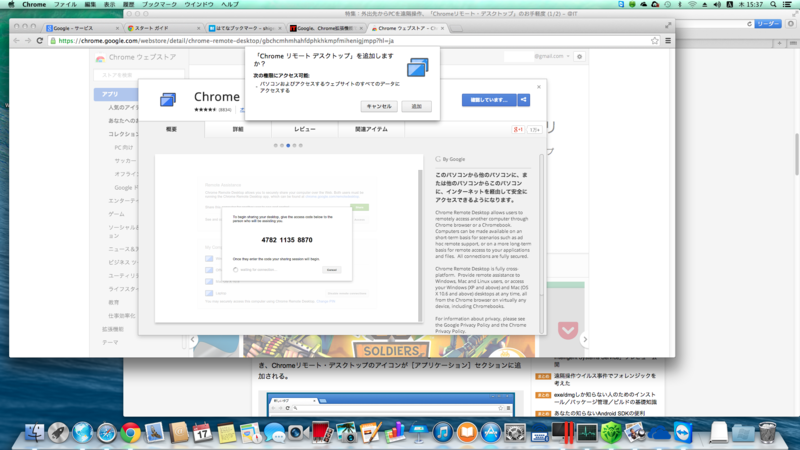Open the ウインドウ menu

(x=199, y=4)
